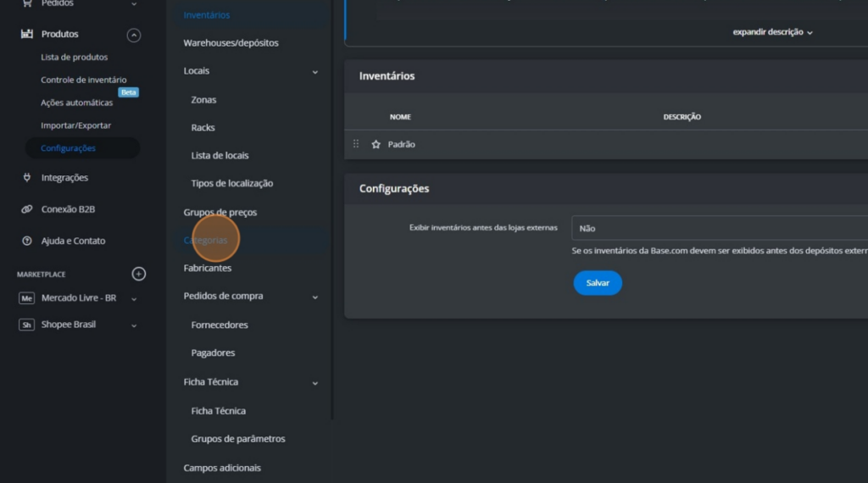Click the Shopee 'Sh' badge icon
Viewport: 868px width, 483px height.
(26, 325)
